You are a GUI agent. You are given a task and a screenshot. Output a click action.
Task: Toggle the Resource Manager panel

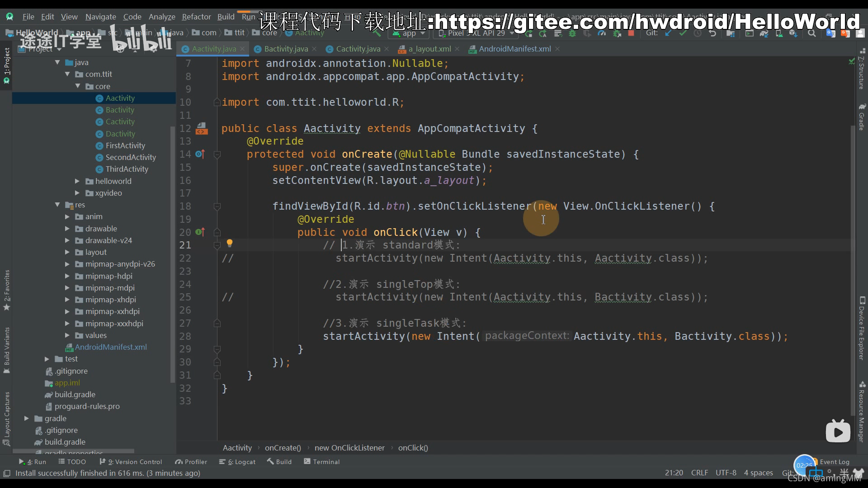862,412
